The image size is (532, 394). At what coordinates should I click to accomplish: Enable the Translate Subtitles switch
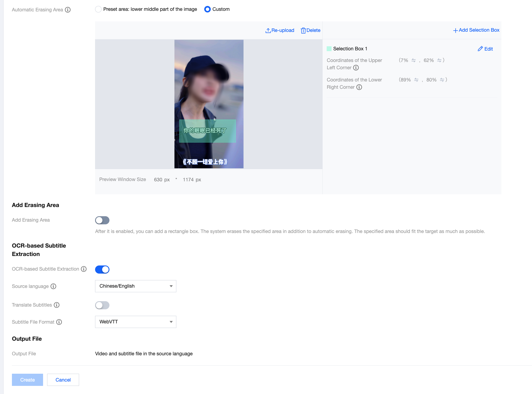tap(102, 305)
